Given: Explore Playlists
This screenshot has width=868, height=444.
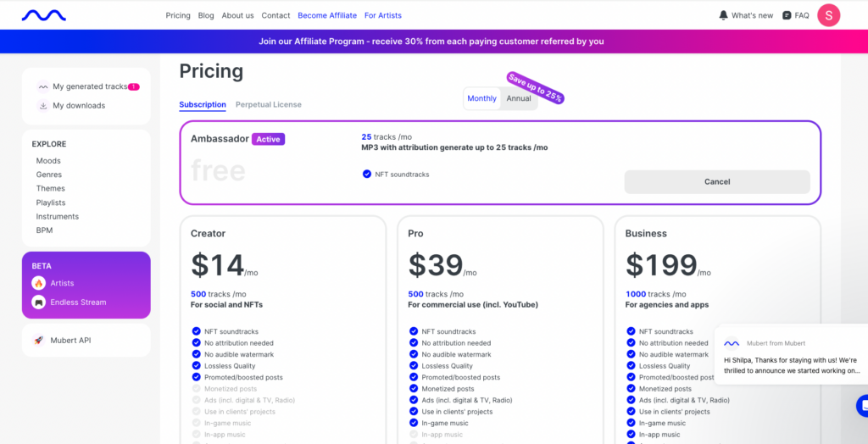Looking at the screenshot, I should click(x=50, y=203).
